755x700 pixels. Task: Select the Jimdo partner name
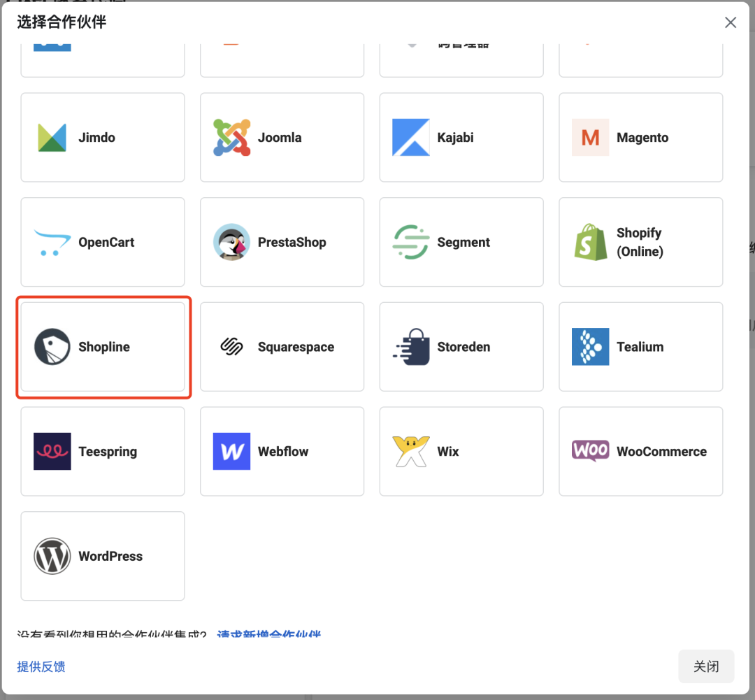pyautogui.click(x=96, y=138)
